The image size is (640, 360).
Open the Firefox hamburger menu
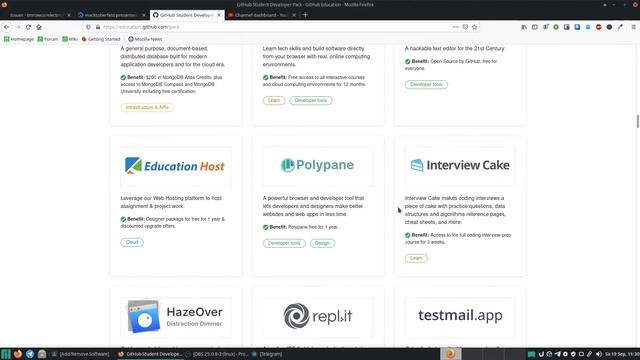click(x=633, y=27)
